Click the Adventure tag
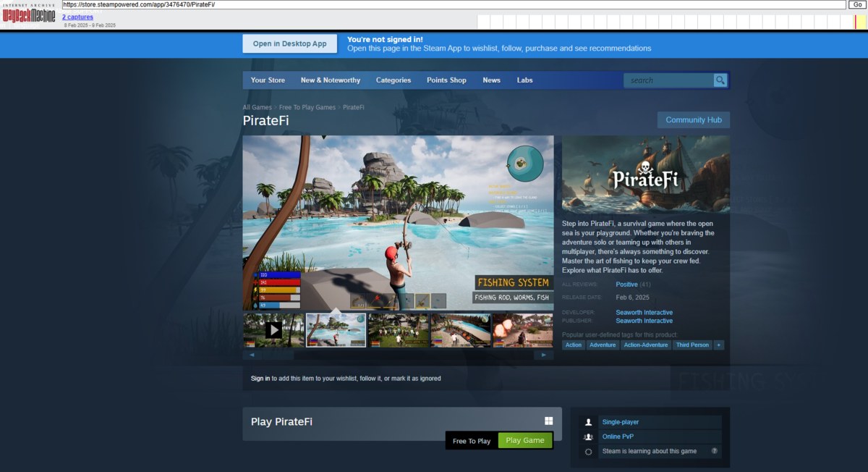Image resolution: width=868 pixels, height=472 pixels. click(603, 345)
